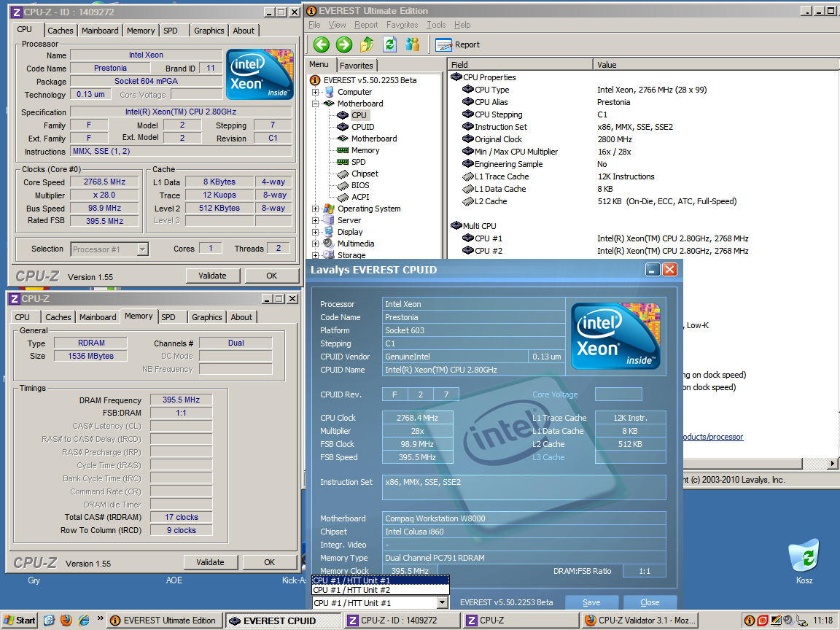Image resolution: width=840 pixels, height=630 pixels.
Task: Open the Recycle Bin icon labeled Kosz
Action: point(804,561)
